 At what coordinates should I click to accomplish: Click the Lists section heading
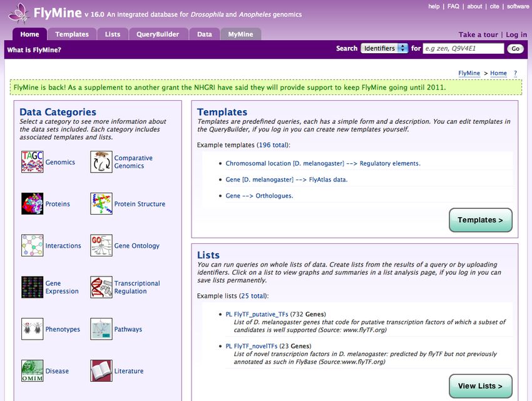[x=208, y=255]
